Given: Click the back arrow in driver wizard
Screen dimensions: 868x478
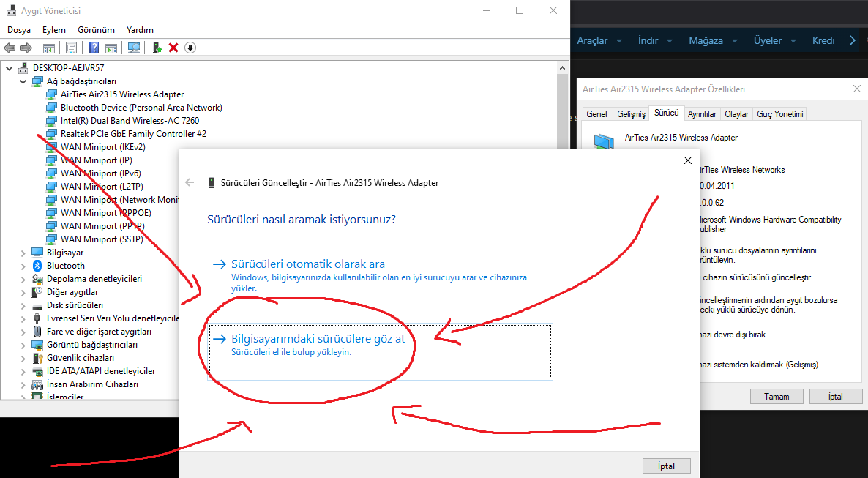Looking at the screenshot, I should pyautogui.click(x=190, y=182).
